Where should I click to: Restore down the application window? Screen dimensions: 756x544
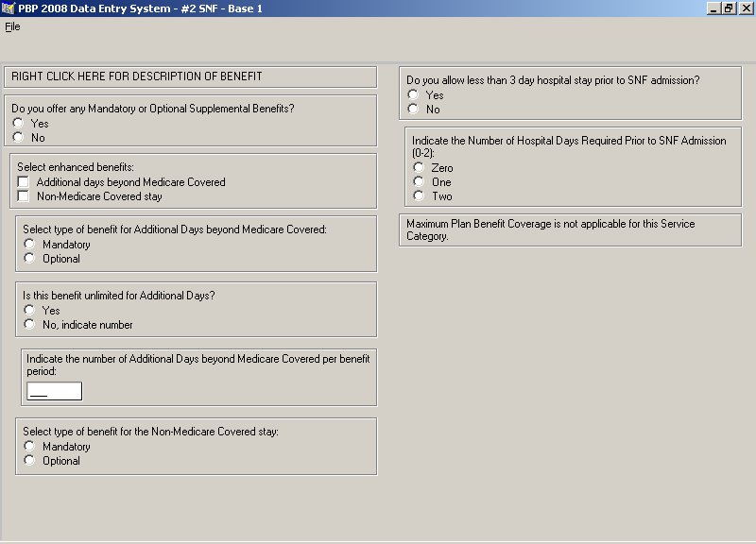(x=729, y=8)
